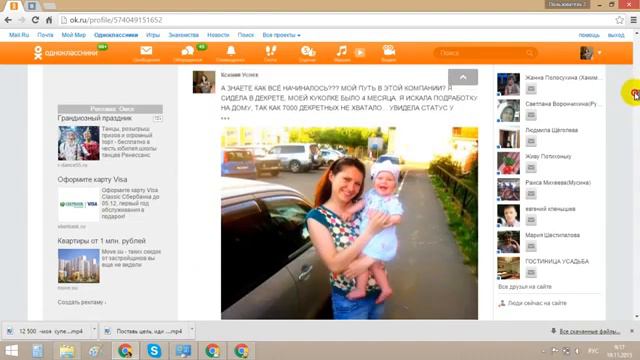640x360 pixels.
Task: Open the 'Игры' top bar item
Action: (x=153, y=35)
